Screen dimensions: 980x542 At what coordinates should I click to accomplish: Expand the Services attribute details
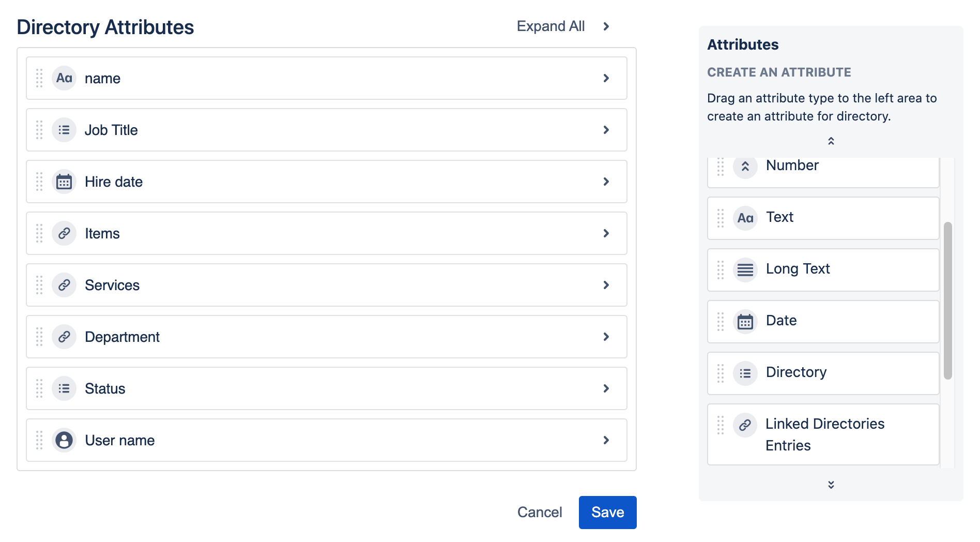[x=606, y=285]
